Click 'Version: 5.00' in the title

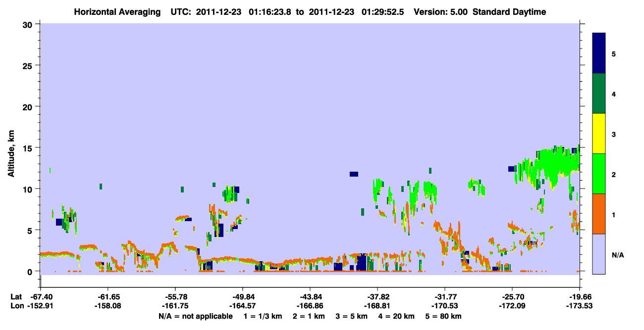pos(441,12)
